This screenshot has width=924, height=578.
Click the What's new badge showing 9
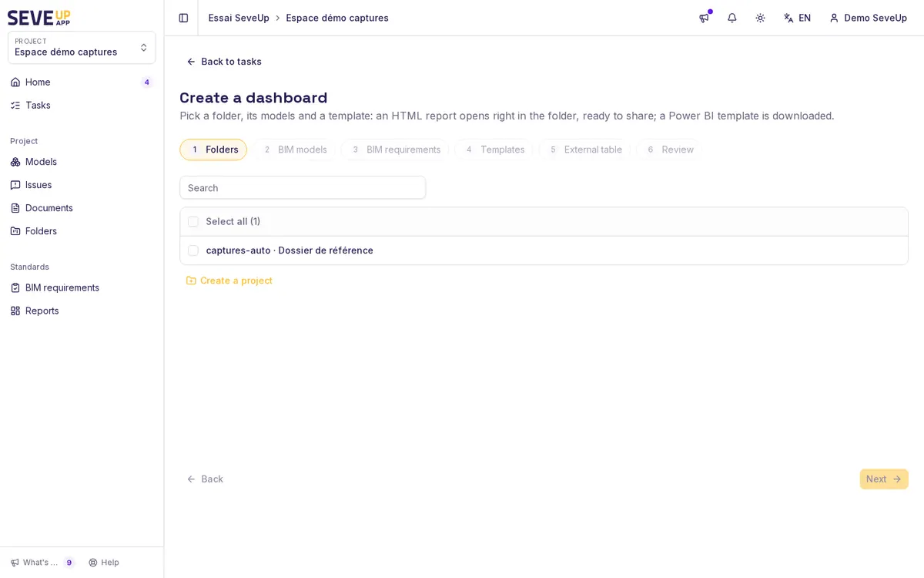(x=69, y=563)
